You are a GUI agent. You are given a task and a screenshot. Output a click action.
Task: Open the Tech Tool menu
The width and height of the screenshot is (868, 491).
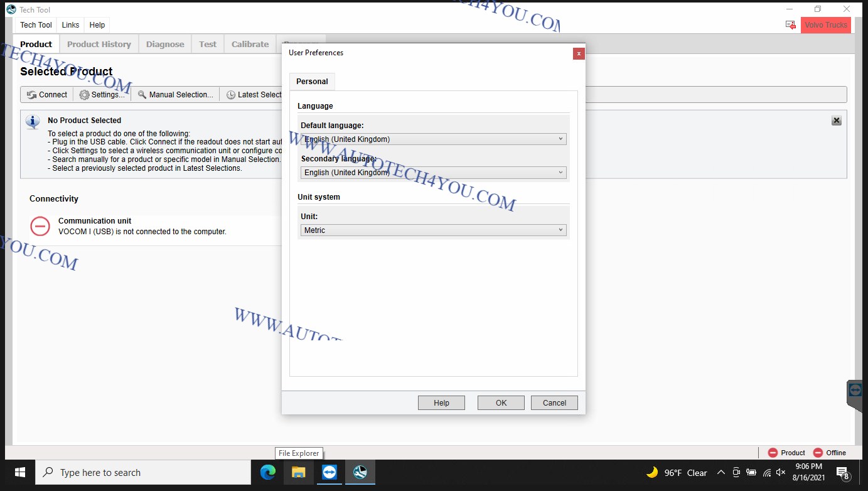36,25
